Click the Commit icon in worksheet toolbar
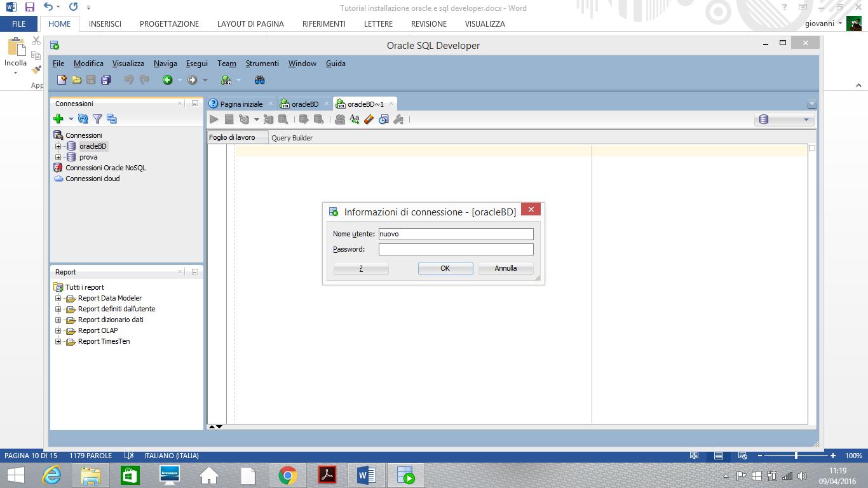This screenshot has width=868, height=488. pyautogui.click(x=304, y=119)
